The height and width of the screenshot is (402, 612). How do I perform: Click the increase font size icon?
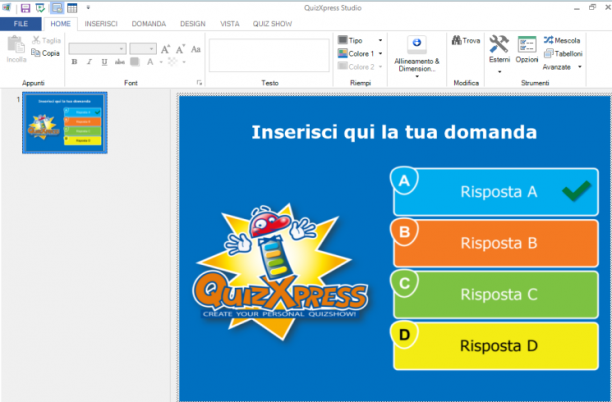coord(165,49)
